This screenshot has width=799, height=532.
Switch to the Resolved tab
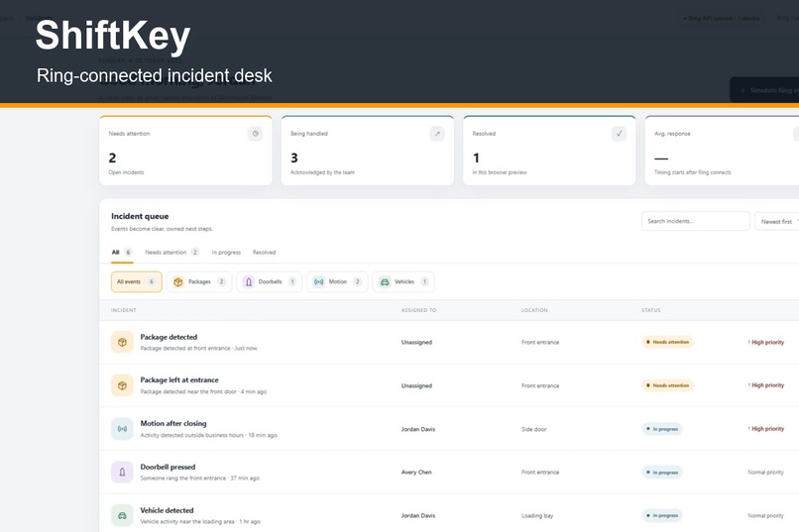264,252
